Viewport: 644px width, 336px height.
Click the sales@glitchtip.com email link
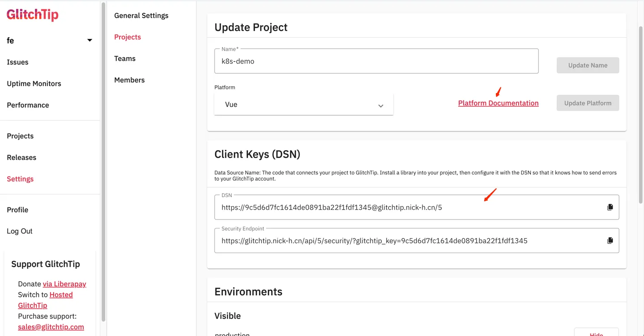click(51, 327)
